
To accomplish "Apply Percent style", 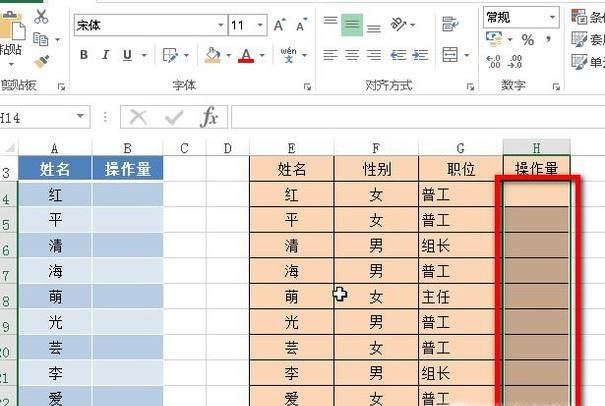I will pyautogui.click(x=527, y=39).
